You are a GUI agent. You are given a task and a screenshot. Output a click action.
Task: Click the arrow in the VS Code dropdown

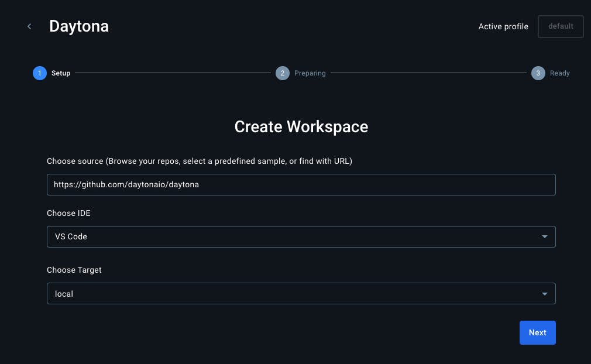click(544, 236)
